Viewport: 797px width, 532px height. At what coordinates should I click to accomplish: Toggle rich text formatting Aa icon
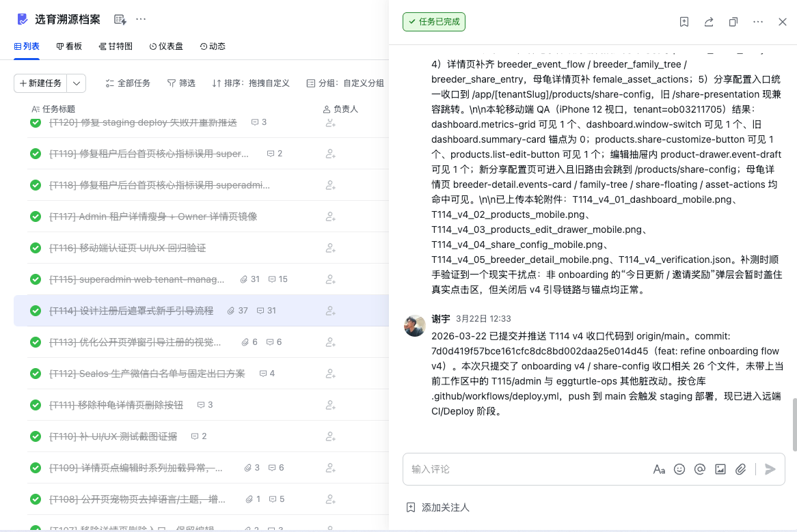click(x=659, y=469)
